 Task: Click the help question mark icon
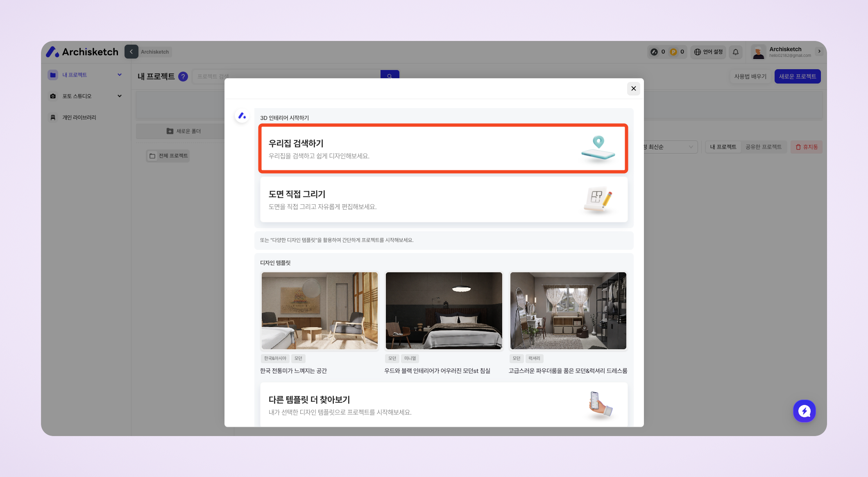(x=183, y=77)
